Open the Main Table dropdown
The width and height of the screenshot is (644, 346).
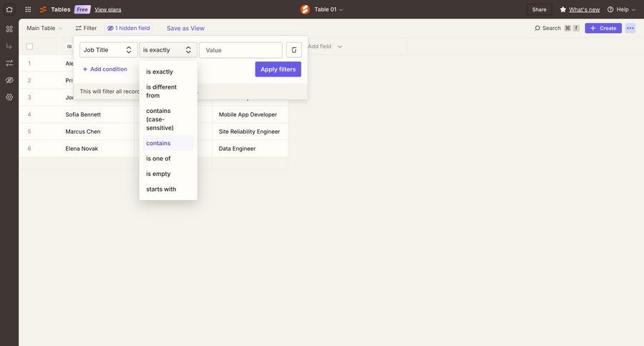pos(44,29)
